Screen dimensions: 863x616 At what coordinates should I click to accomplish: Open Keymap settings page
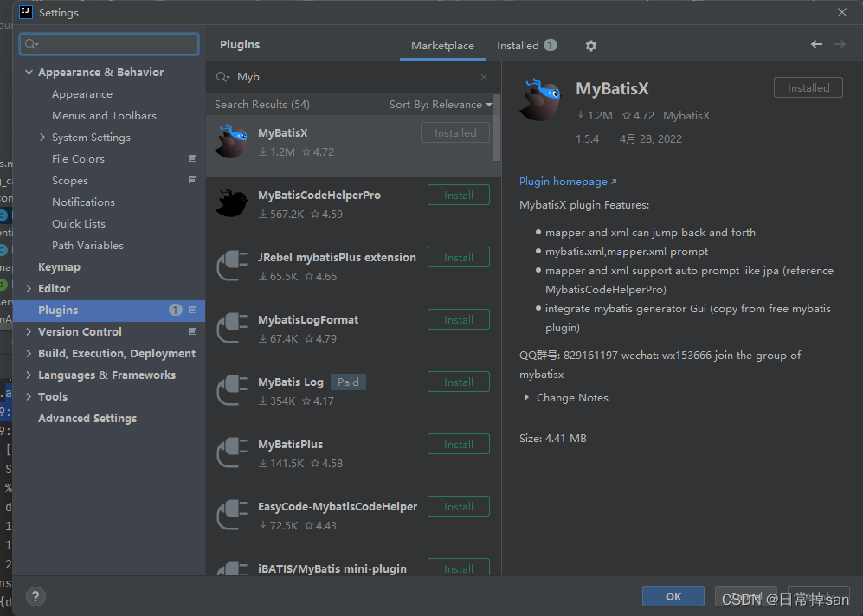click(59, 266)
